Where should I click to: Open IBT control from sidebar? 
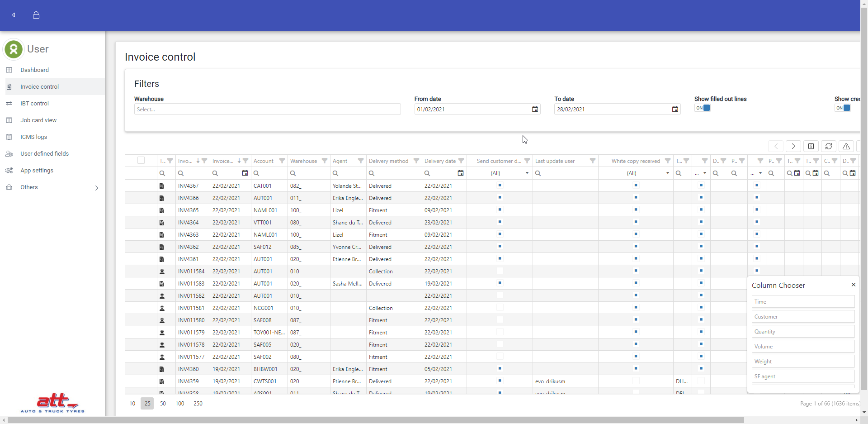tap(34, 104)
